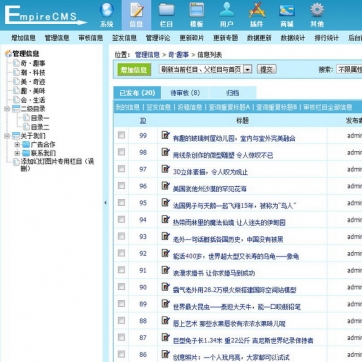The height and width of the screenshot is (362, 362).
Task: Open the 不限属性 search filter dropdown
Action: [349, 69]
